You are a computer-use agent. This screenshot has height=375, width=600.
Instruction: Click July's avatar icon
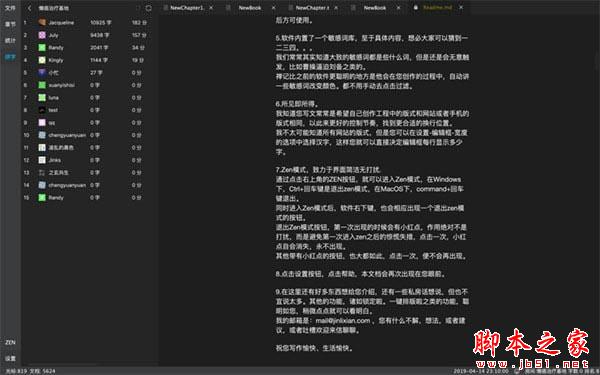tap(42, 35)
